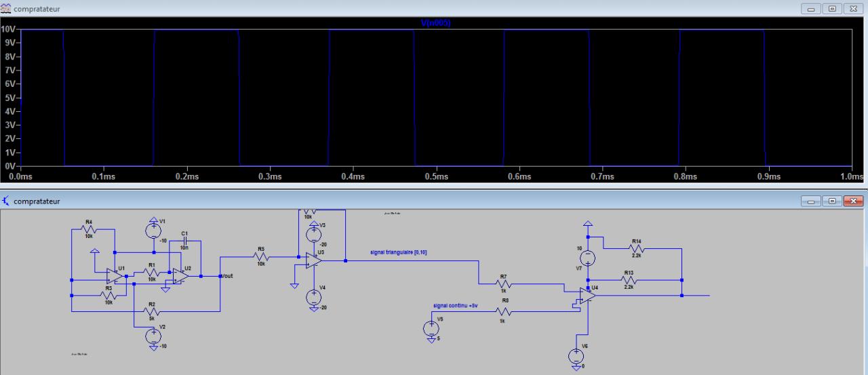Click the V6 voltage source symbol

coord(576,355)
